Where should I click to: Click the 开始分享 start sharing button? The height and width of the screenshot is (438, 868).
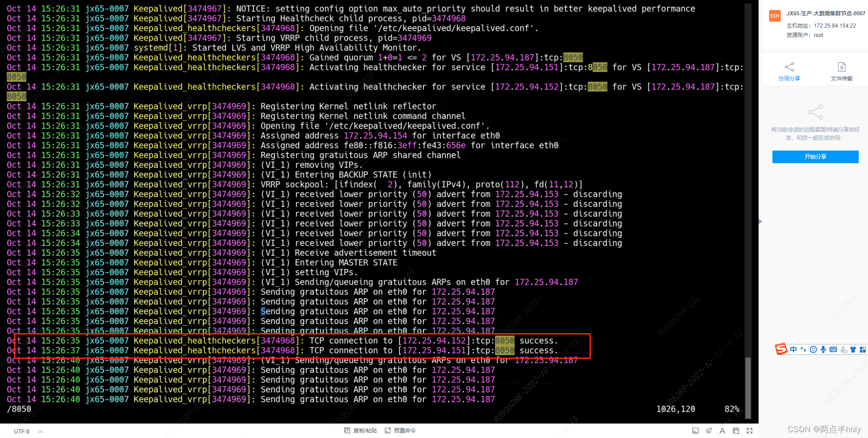coord(815,157)
